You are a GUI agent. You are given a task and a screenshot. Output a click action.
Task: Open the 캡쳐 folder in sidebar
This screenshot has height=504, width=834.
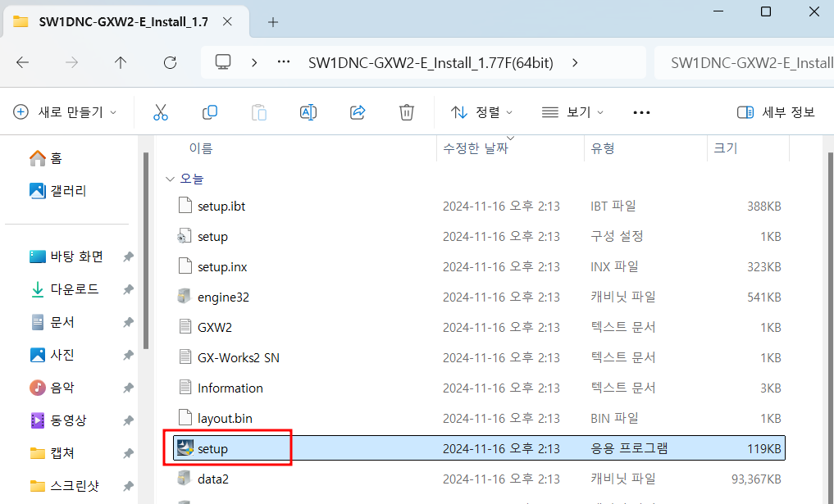click(x=52, y=453)
